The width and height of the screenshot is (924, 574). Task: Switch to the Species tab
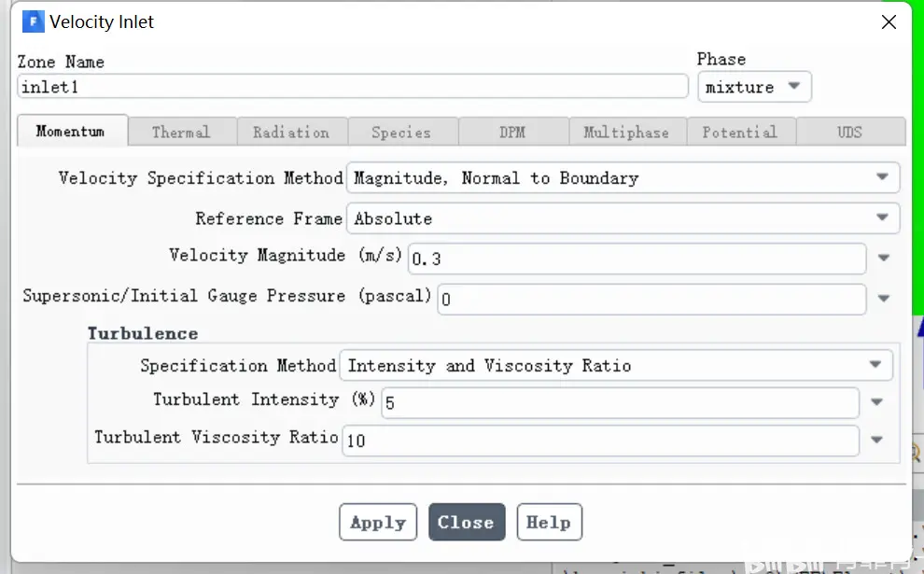pos(403,132)
